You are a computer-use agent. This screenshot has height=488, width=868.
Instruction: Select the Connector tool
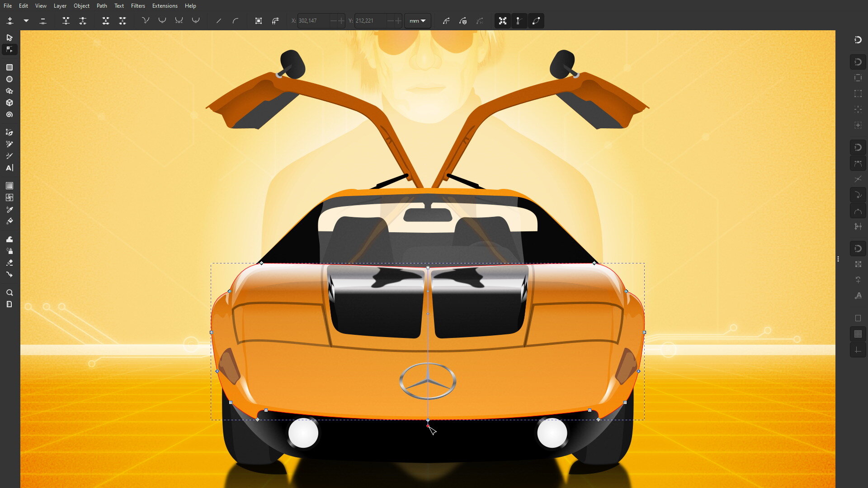click(x=9, y=274)
